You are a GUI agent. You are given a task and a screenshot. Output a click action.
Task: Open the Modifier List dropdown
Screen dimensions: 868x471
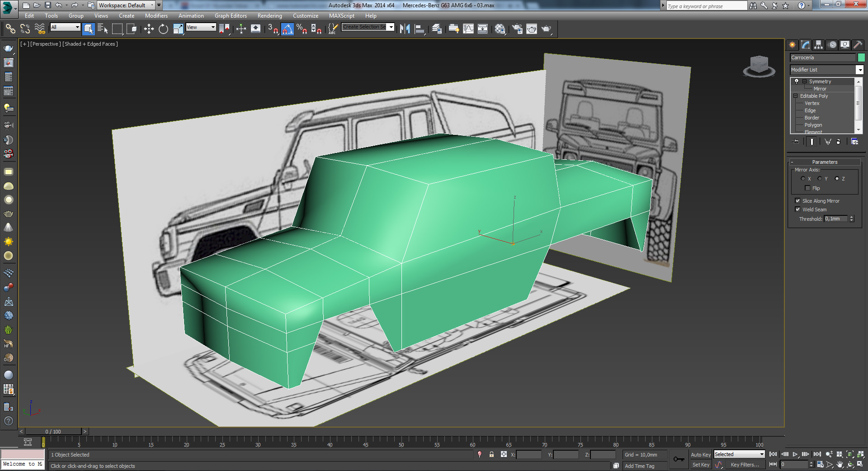point(859,70)
